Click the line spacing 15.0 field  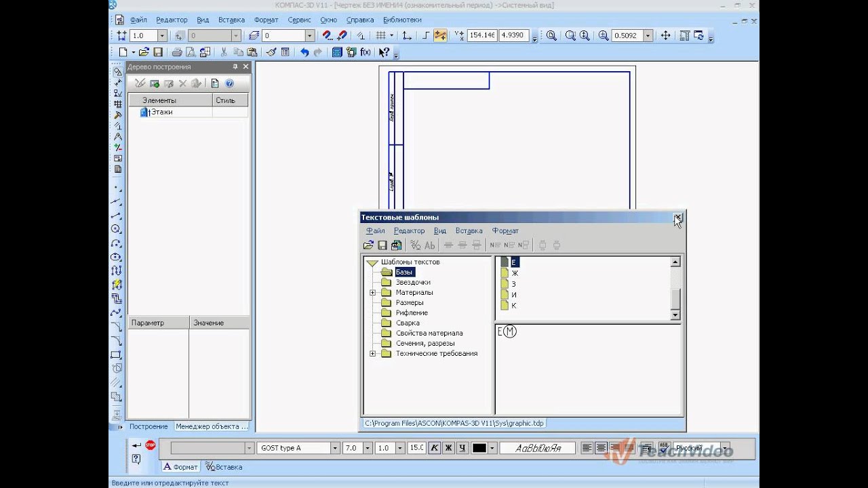[x=416, y=448]
